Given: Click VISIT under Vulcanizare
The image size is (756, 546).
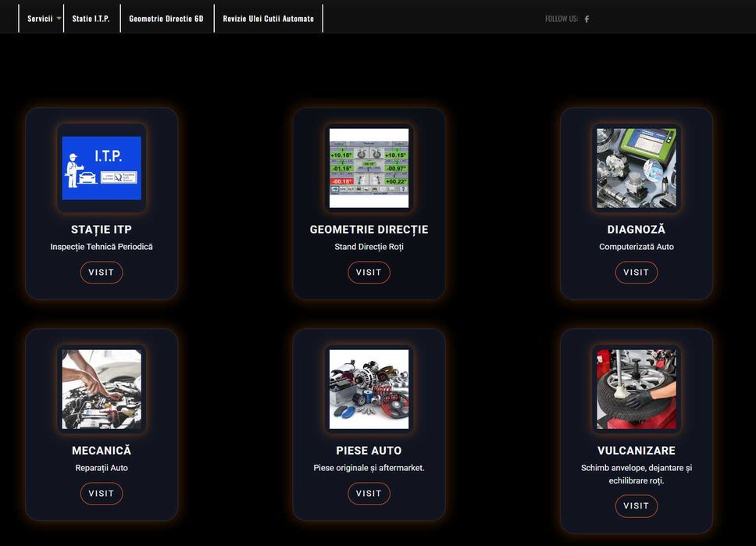Looking at the screenshot, I should [x=637, y=506].
